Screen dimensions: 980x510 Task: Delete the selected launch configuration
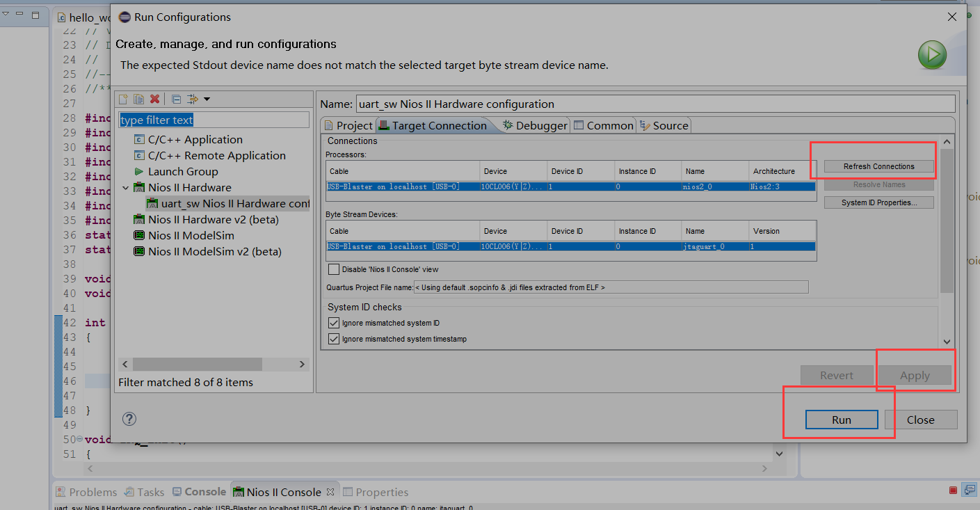pyautogui.click(x=154, y=99)
